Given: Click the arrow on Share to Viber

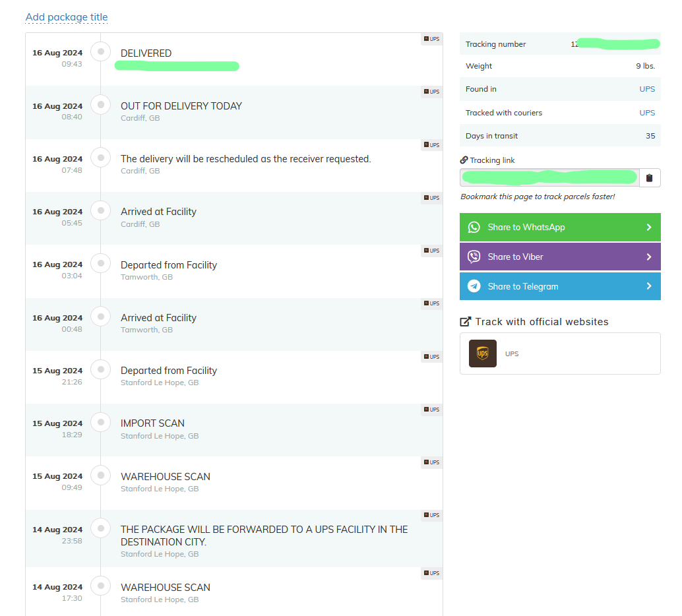Looking at the screenshot, I should (x=648, y=257).
